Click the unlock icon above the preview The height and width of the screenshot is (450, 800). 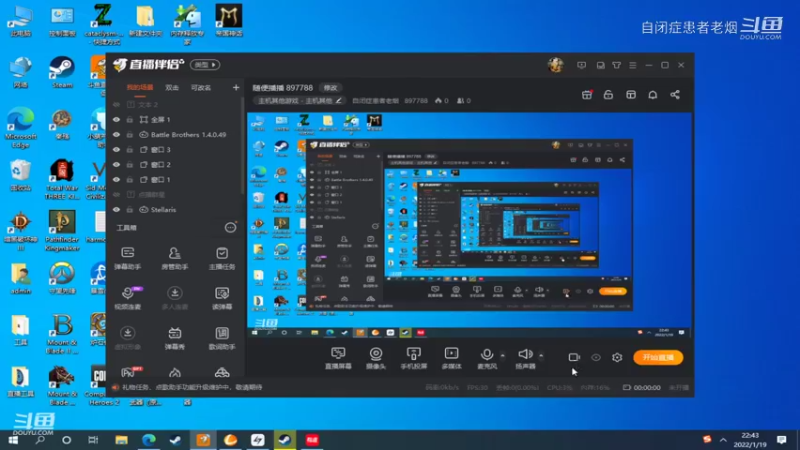tap(608, 95)
